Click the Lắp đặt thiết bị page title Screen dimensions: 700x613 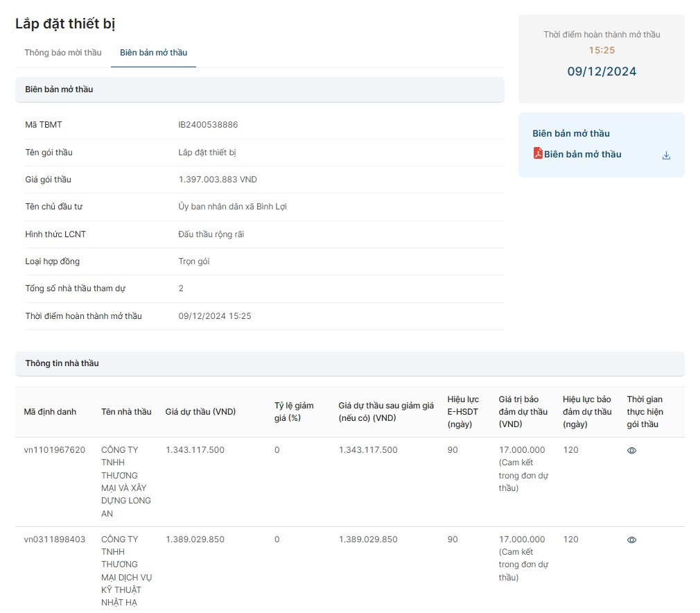coord(65,24)
